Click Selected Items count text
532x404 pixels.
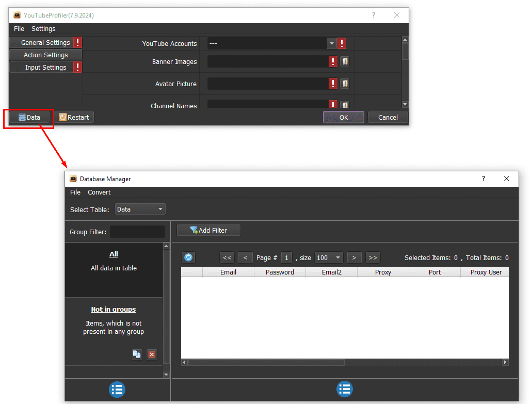431,258
